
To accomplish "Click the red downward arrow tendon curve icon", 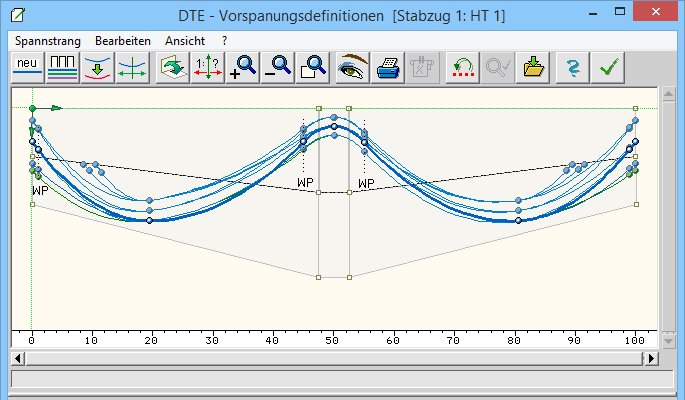I will [97, 67].
